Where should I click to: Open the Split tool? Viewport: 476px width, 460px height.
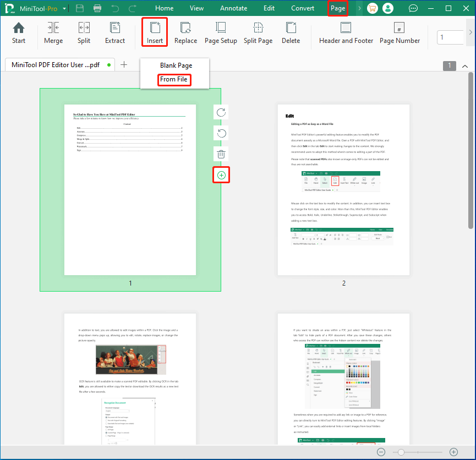coord(84,33)
